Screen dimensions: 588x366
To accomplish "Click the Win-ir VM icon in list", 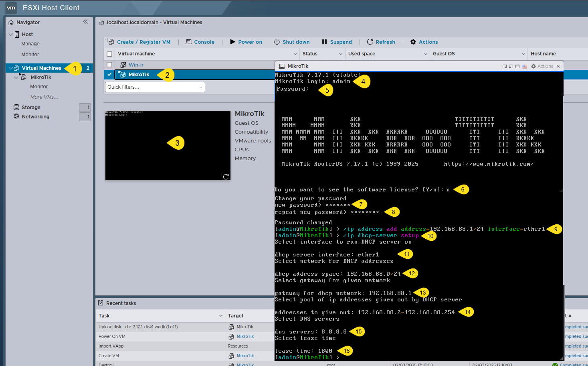I will pyautogui.click(x=123, y=65).
